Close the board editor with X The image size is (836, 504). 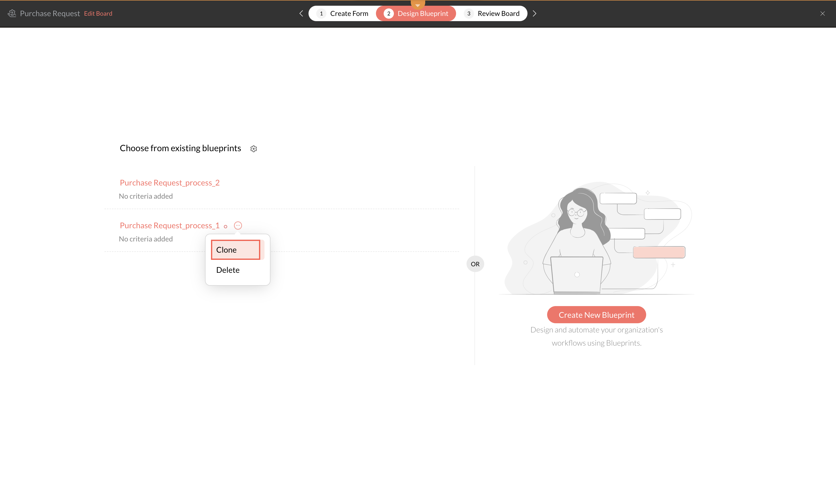(x=822, y=14)
